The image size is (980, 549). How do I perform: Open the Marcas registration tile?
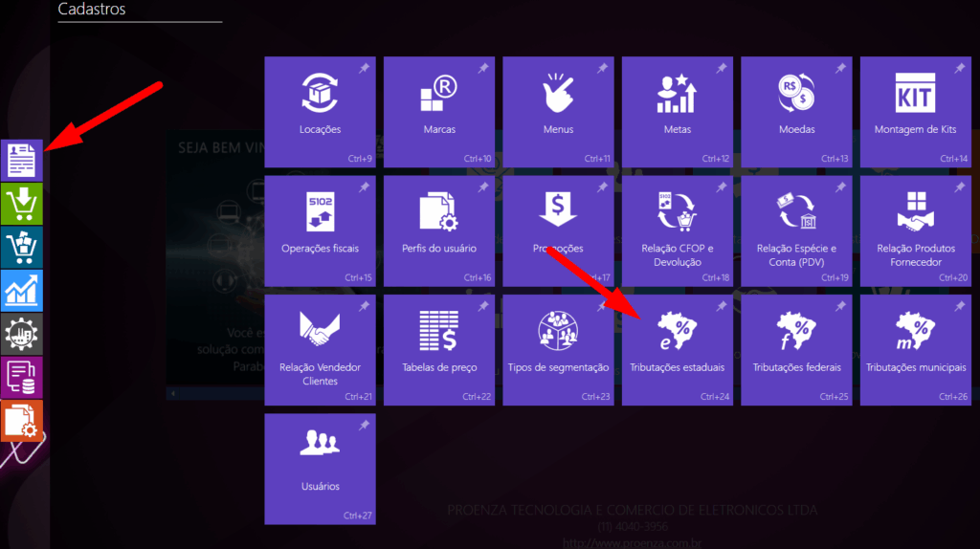(x=438, y=111)
